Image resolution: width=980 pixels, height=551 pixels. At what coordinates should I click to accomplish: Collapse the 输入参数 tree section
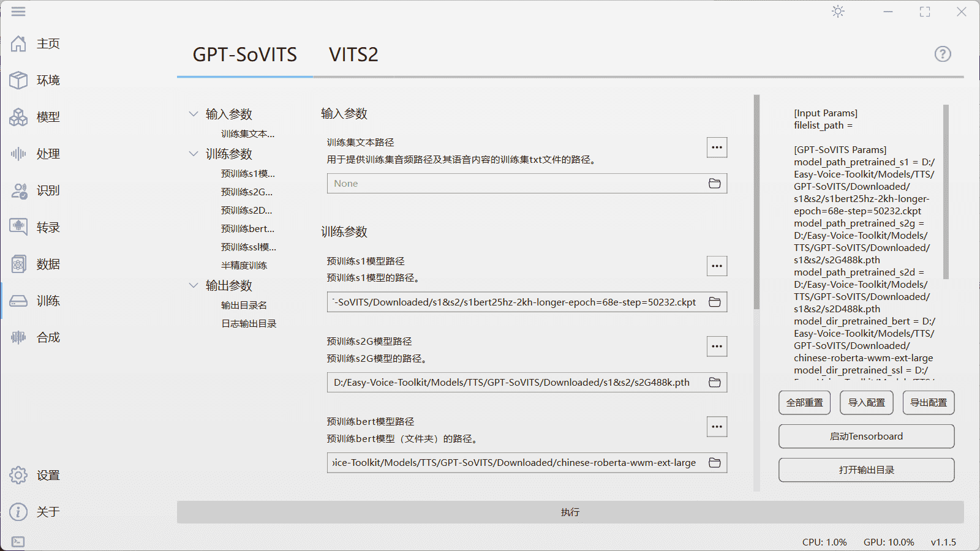(x=194, y=114)
